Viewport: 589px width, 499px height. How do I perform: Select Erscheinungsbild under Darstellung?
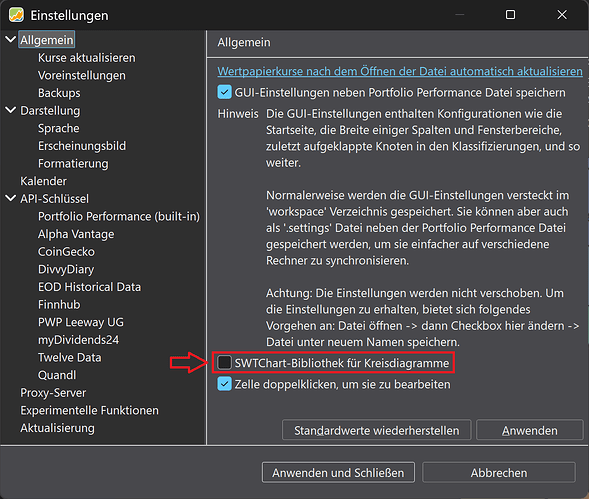pos(82,146)
